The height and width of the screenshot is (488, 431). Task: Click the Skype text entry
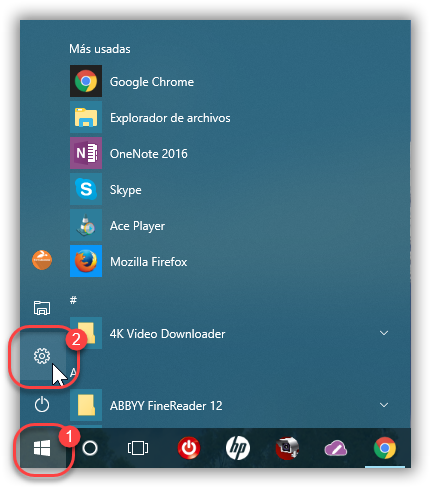point(126,190)
